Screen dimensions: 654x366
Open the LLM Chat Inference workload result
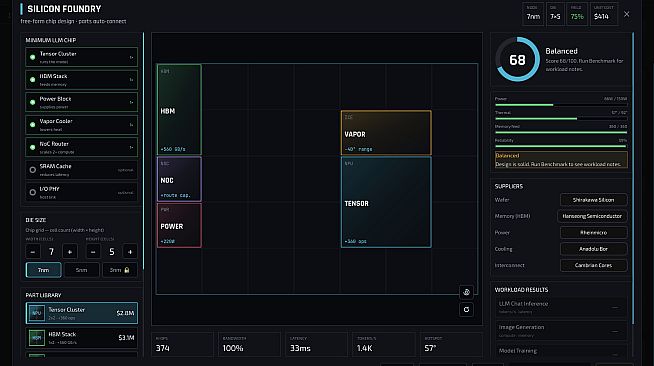[x=561, y=307]
